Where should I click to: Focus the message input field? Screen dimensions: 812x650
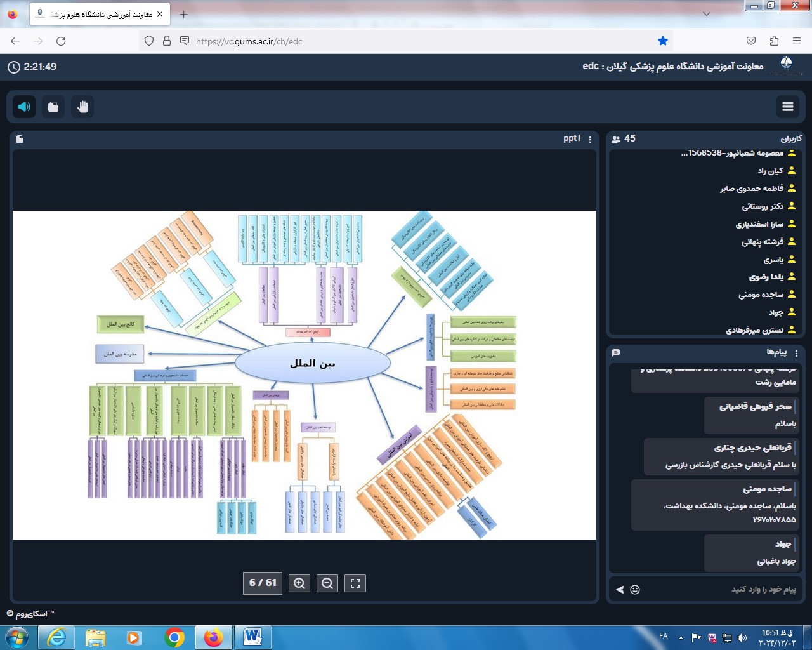[723, 589]
